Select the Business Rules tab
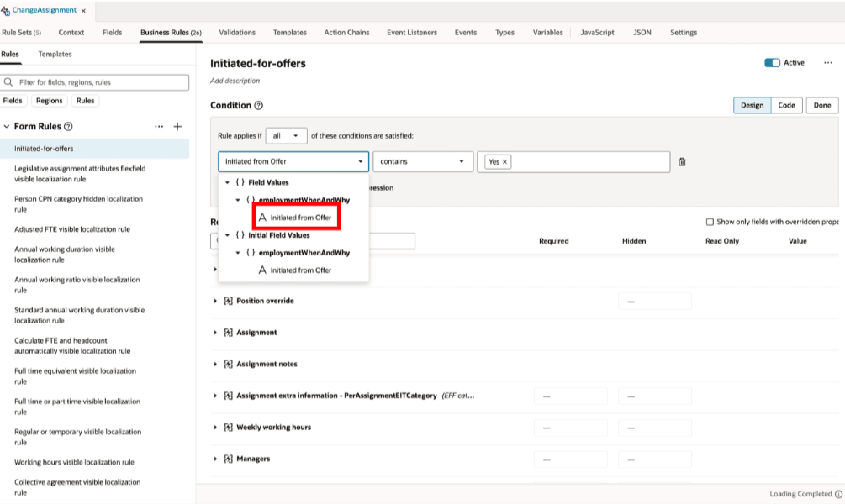The height and width of the screenshot is (504, 845). (171, 32)
